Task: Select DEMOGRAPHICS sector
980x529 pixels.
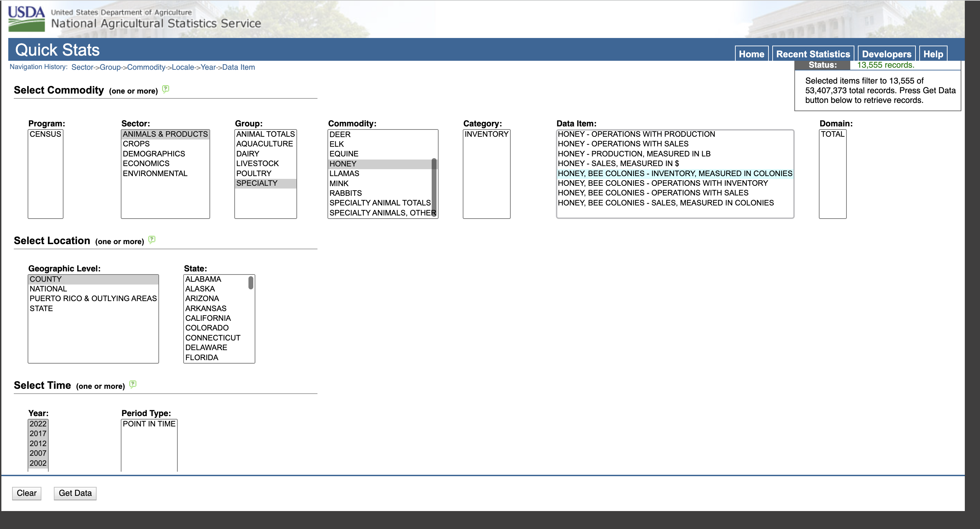Action: 165,154
